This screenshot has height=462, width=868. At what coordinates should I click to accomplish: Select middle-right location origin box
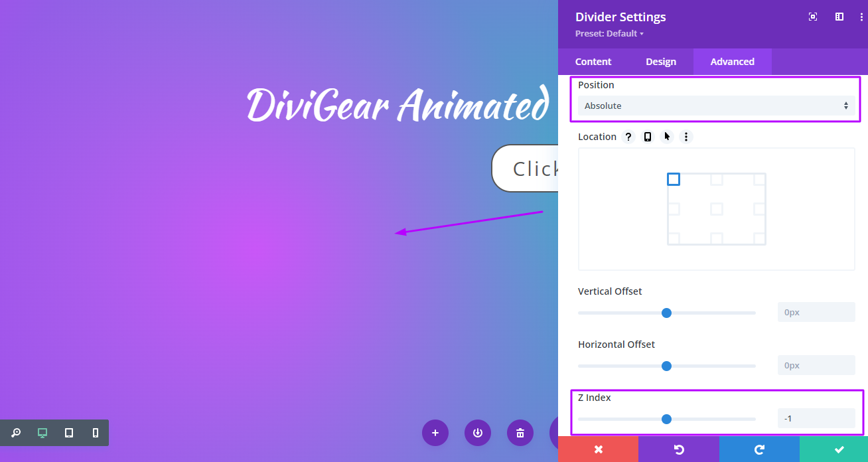coord(760,209)
